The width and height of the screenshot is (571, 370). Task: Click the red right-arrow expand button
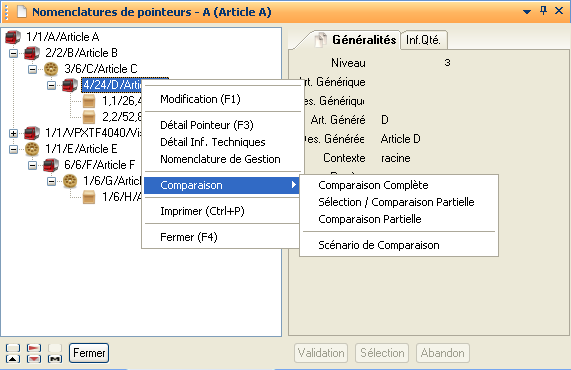[34, 348]
